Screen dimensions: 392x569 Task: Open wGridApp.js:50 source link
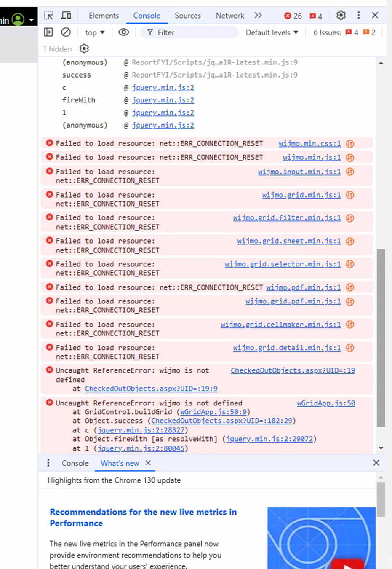(326, 403)
